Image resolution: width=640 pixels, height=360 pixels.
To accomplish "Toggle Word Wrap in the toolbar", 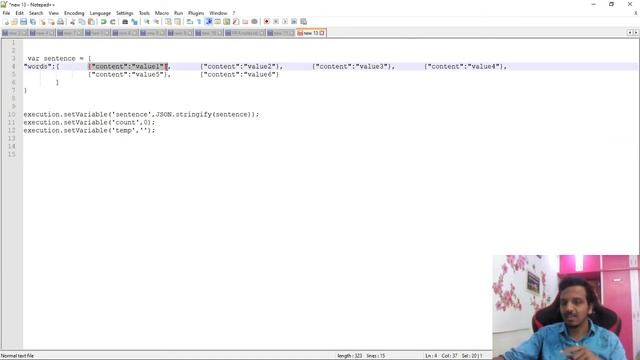I will (x=190, y=22).
